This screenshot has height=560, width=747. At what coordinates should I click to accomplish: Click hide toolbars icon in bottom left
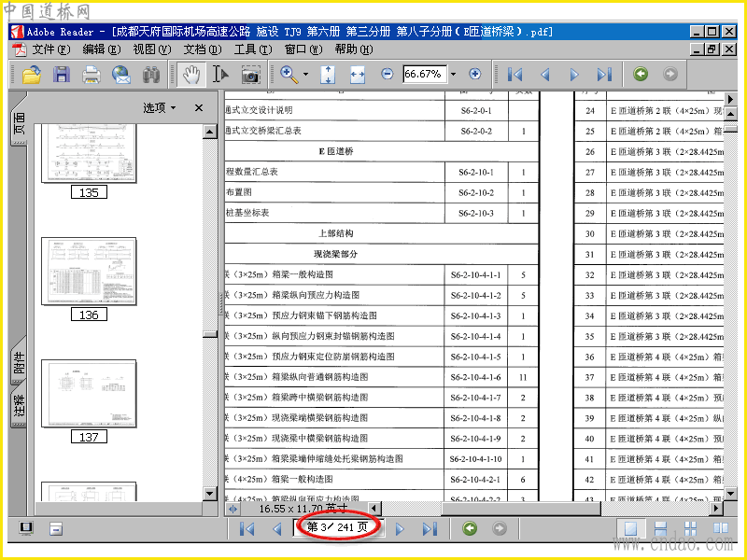(x=56, y=528)
